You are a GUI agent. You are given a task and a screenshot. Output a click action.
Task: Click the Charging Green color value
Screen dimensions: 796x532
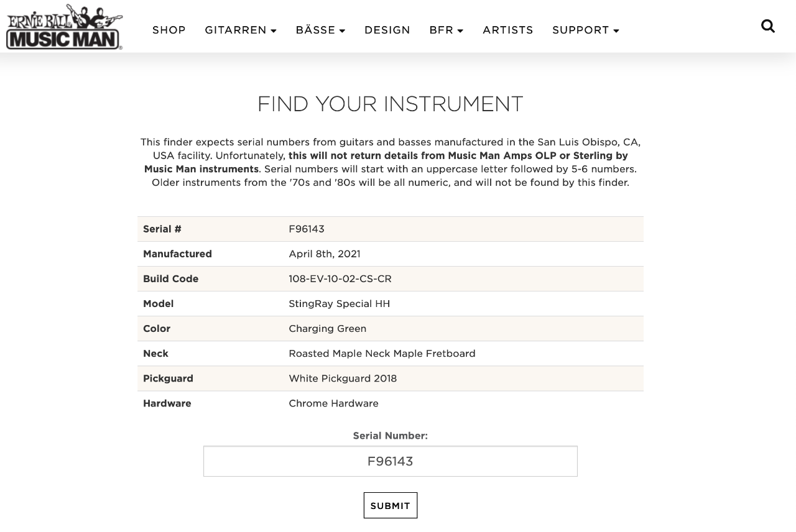(327, 328)
